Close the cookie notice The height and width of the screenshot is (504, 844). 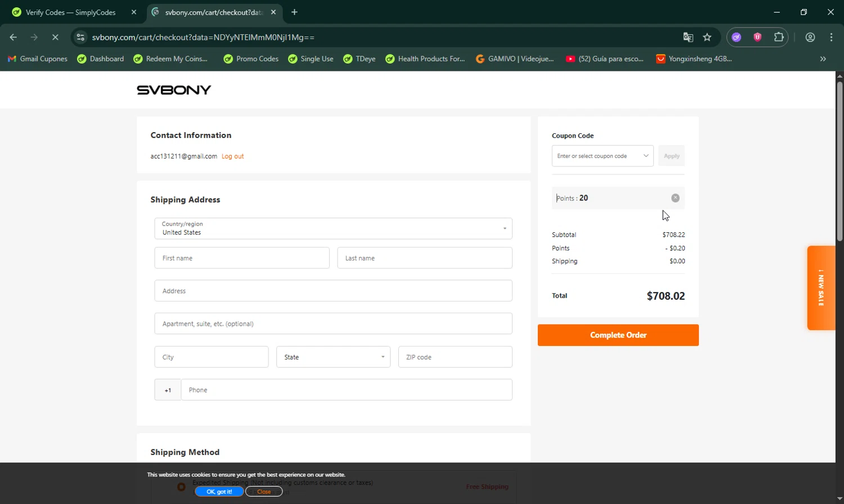point(264,492)
